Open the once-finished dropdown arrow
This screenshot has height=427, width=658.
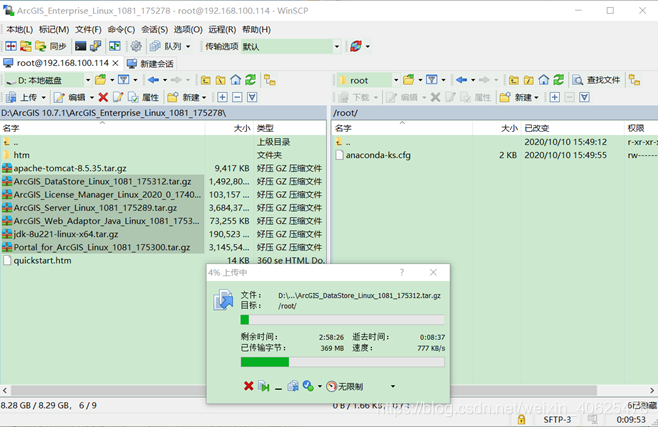[x=320, y=386]
